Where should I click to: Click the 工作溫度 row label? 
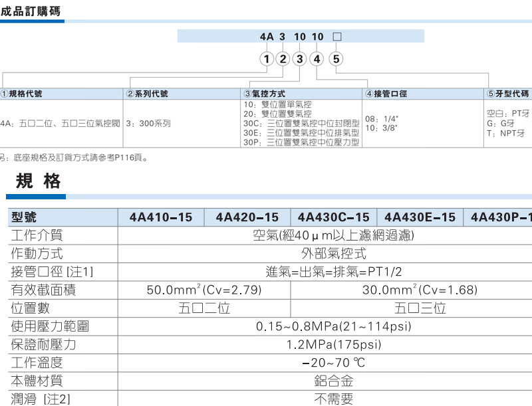(37, 363)
